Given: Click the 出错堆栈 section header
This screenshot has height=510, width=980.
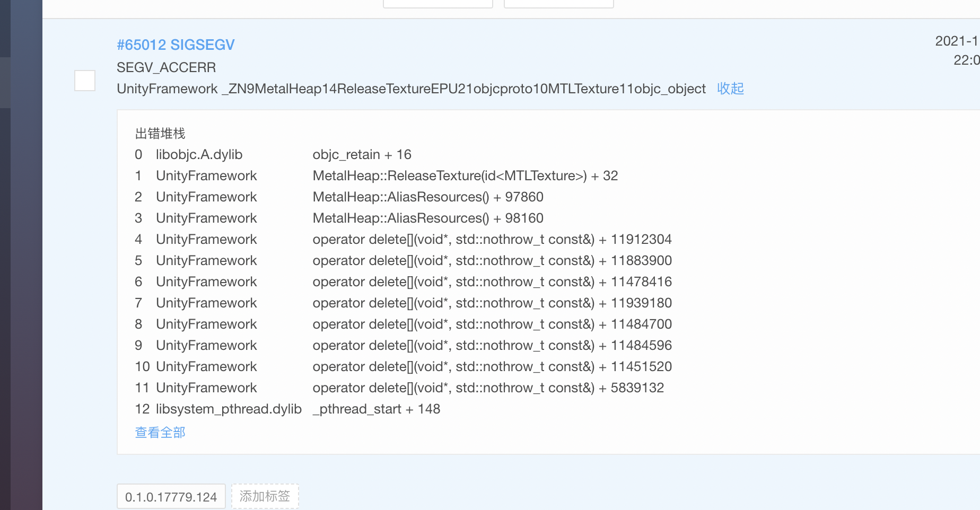Looking at the screenshot, I should coord(160,134).
